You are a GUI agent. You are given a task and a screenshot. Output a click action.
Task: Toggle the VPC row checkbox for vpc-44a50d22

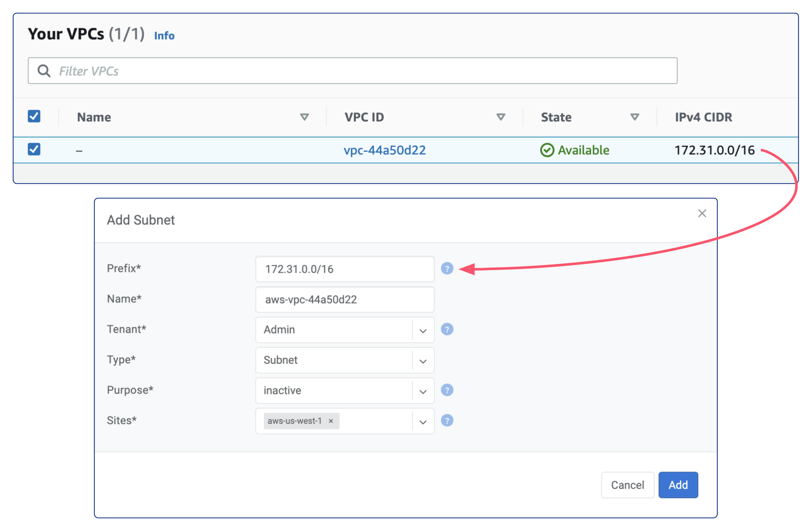(34, 149)
